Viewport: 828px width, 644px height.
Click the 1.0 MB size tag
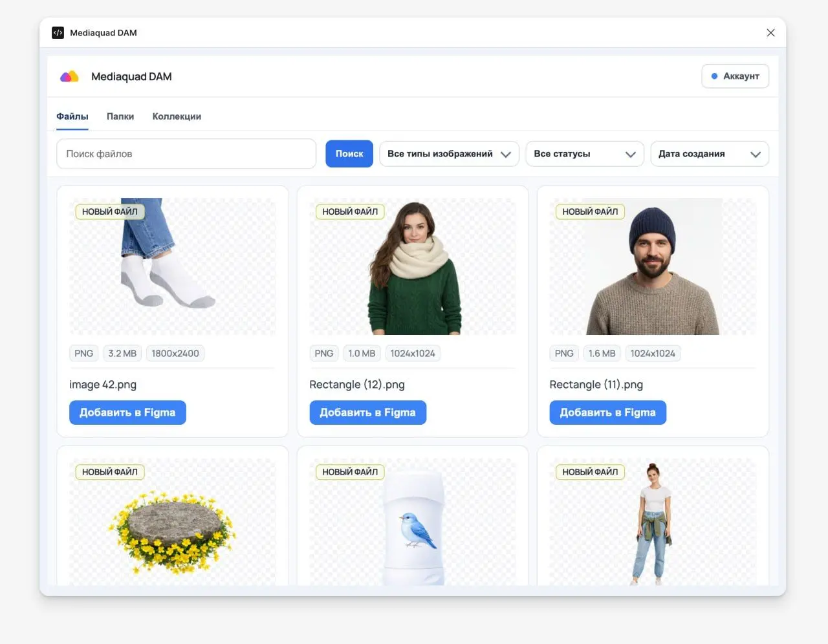pos(362,354)
